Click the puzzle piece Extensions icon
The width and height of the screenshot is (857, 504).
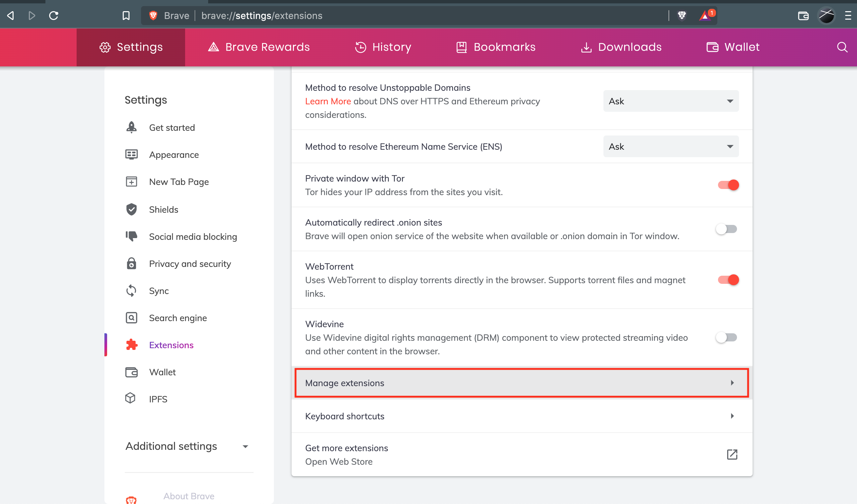click(131, 345)
